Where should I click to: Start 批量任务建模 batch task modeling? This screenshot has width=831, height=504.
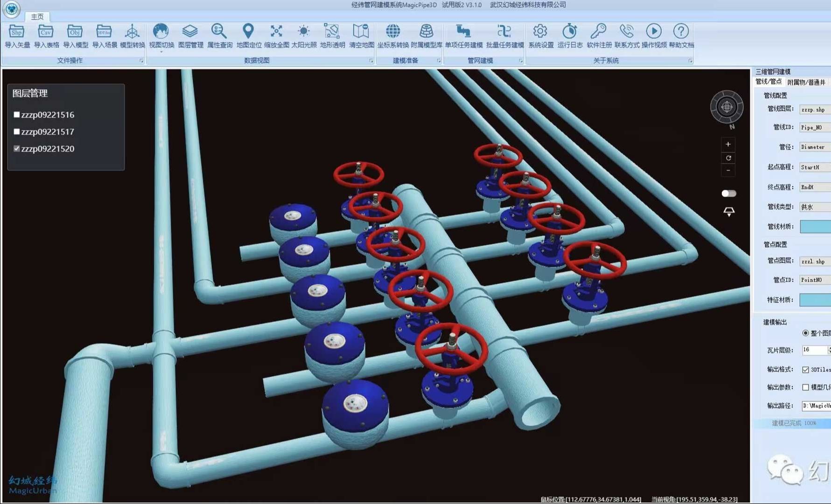(504, 36)
